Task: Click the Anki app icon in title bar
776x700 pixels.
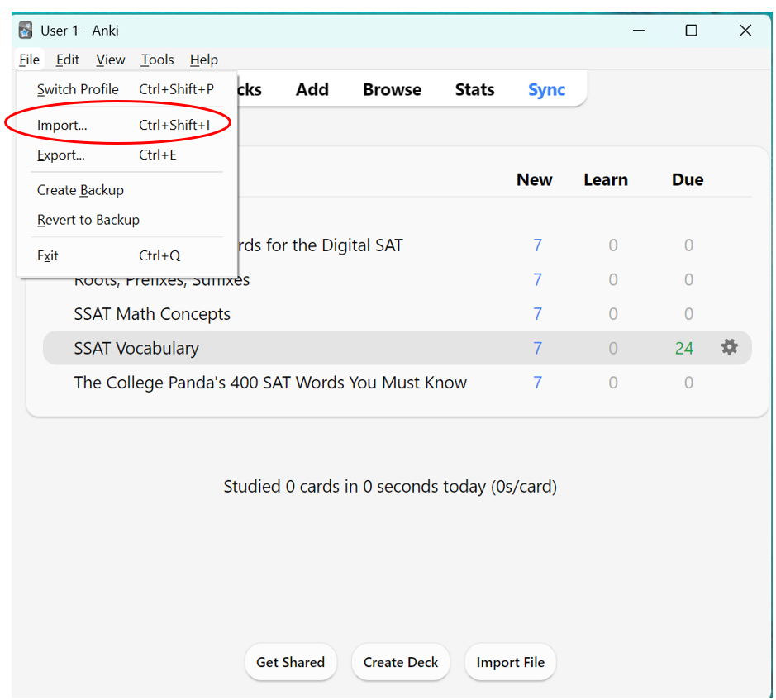Action: click(26, 31)
